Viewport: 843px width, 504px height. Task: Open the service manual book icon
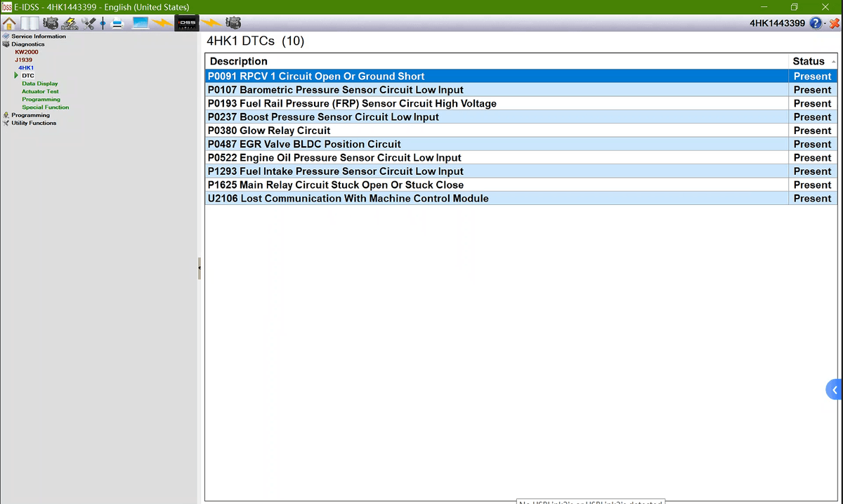[x=29, y=23]
